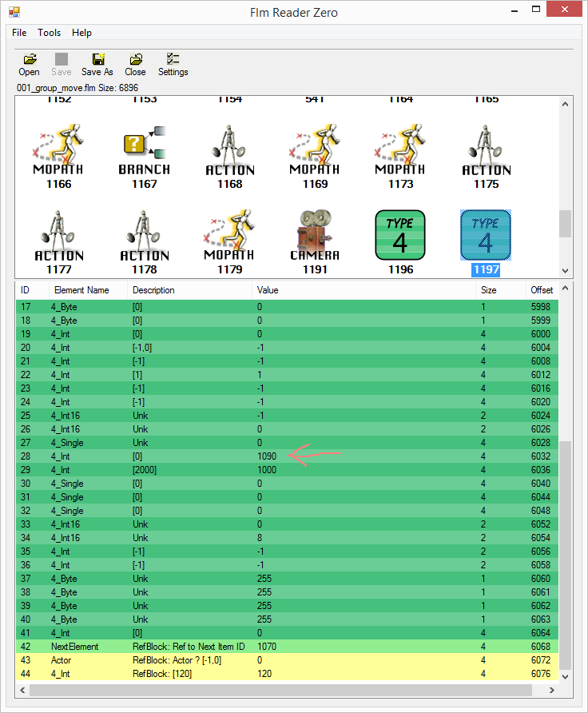The image size is (588, 713).
Task: Sort table by ID column header
Action: (32, 290)
